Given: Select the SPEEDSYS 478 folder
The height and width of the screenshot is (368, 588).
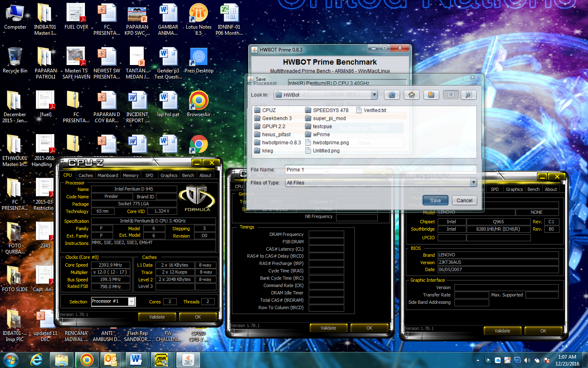Looking at the screenshot, I should [327, 110].
